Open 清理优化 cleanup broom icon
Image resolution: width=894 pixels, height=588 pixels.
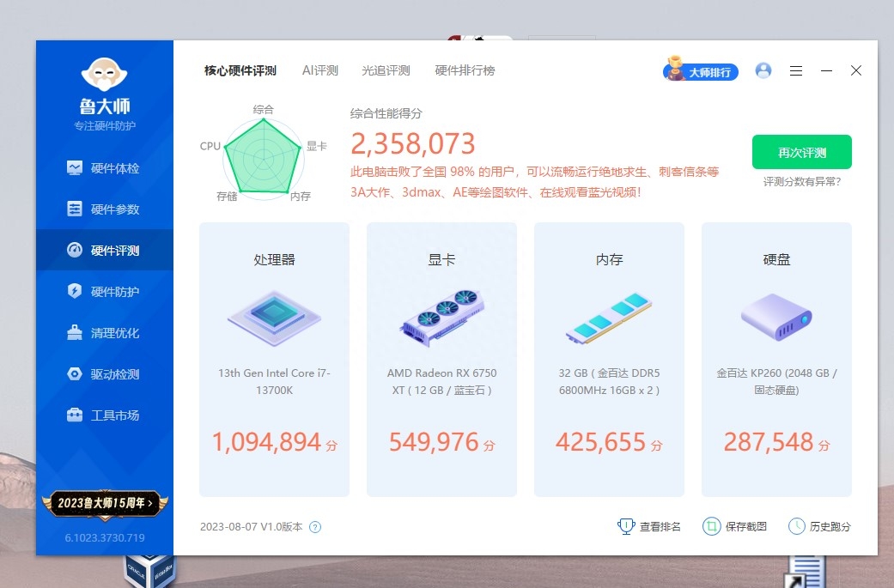(75, 333)
